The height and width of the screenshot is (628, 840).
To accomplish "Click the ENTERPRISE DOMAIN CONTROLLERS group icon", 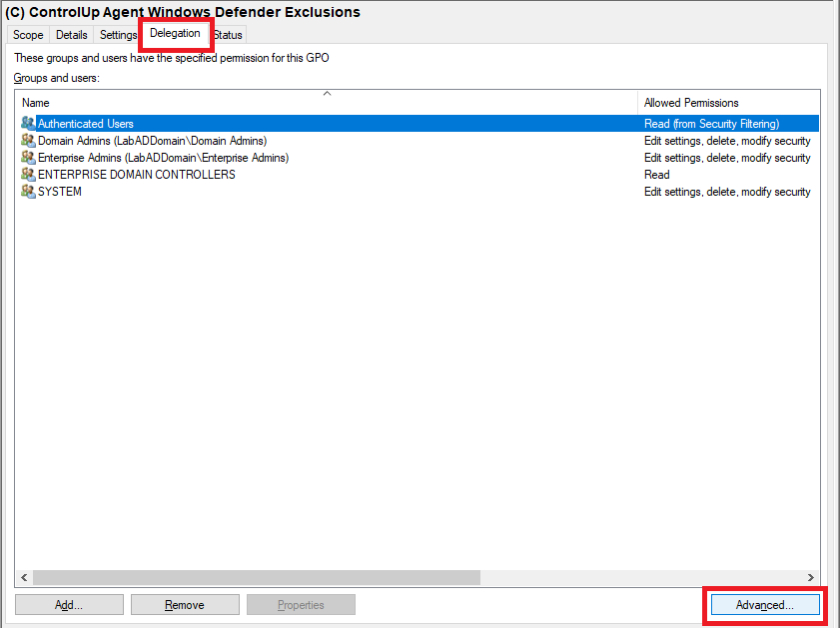I will click(28, 175).
